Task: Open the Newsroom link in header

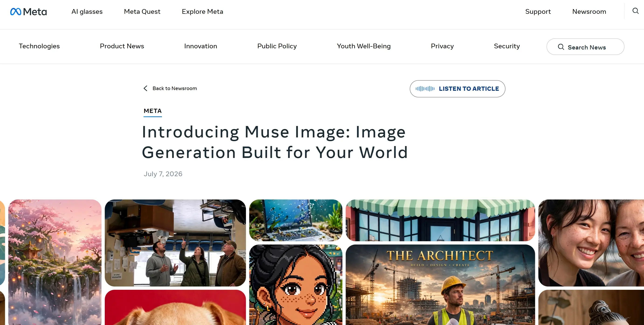Action: click(589, 12)
